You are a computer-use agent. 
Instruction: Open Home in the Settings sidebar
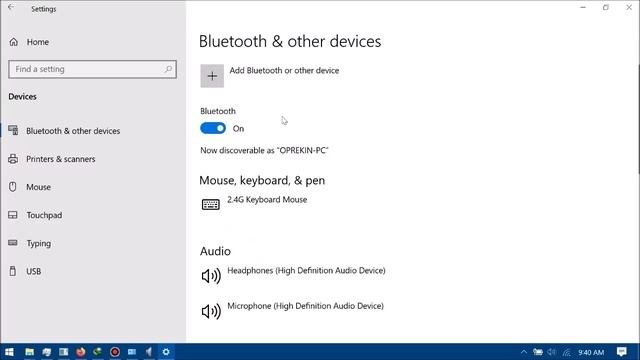(38, 42)
